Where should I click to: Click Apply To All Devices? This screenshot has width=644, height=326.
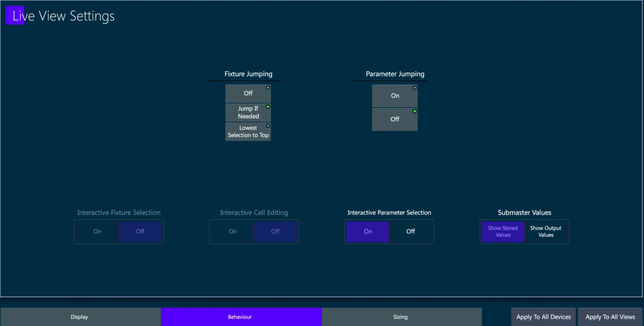[543, 317]
